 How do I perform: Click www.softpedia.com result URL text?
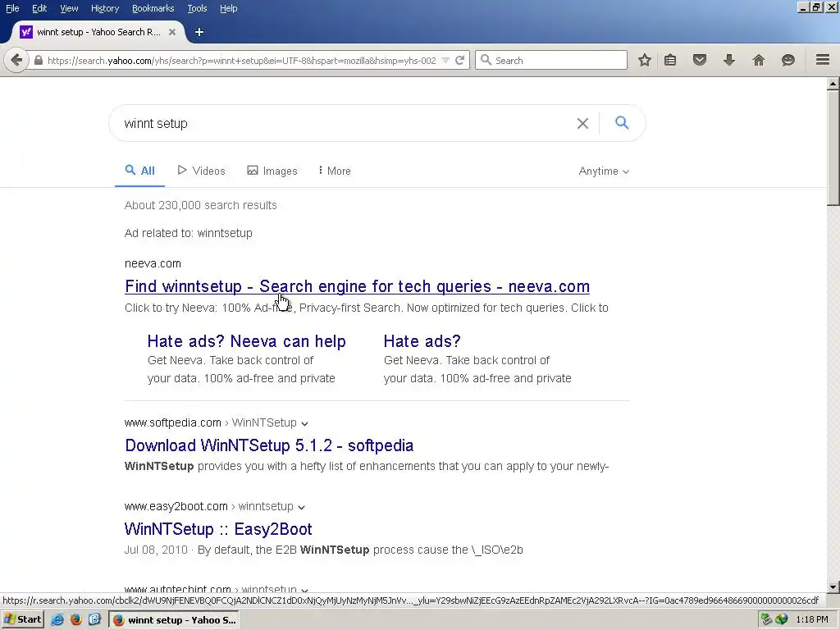[x=172, y=422]
